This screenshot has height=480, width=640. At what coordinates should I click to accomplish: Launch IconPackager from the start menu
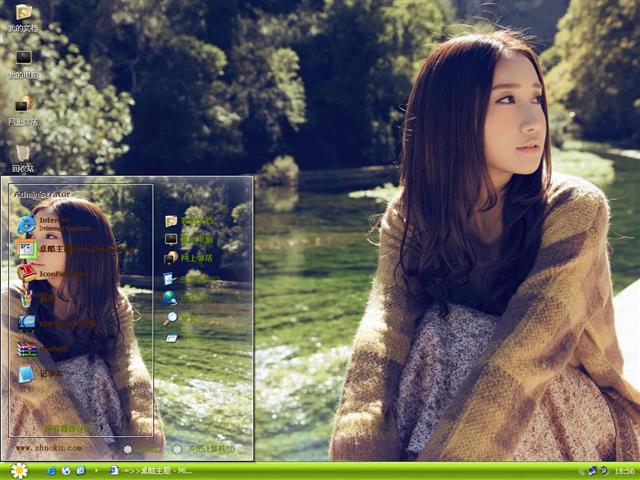[52, 273]
